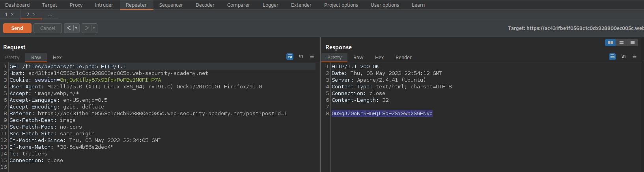Go to the Intruder tab
This screenshot has height=172, width=644.
[104, 5]
